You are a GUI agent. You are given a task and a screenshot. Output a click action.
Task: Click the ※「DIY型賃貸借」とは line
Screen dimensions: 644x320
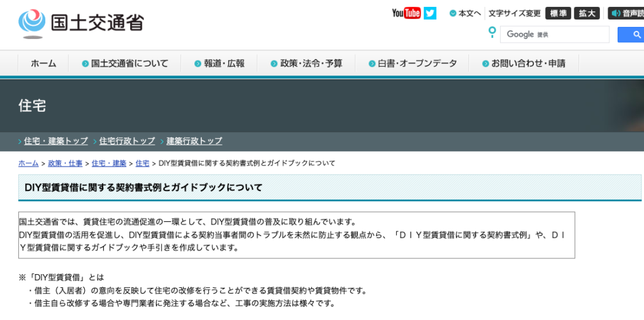pos(61,277)
